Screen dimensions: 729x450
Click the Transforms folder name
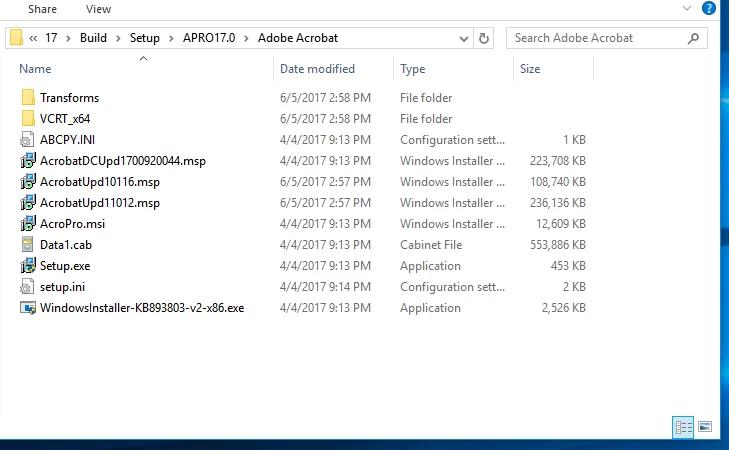click(x=70, y=98)
